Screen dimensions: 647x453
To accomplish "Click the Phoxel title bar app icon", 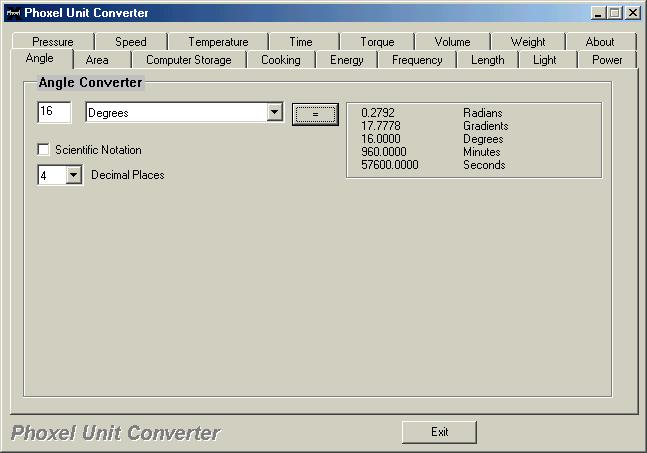I will (x=13, y=13).
